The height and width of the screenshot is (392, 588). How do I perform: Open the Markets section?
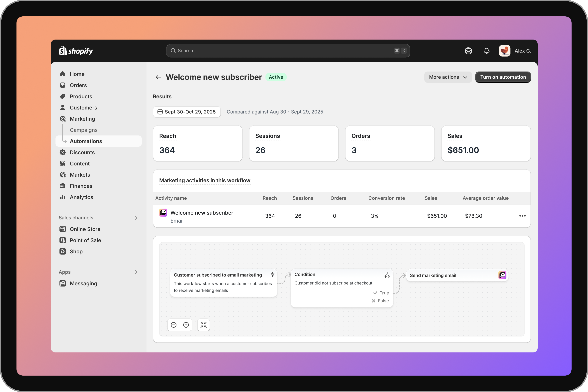coord(80,174)
